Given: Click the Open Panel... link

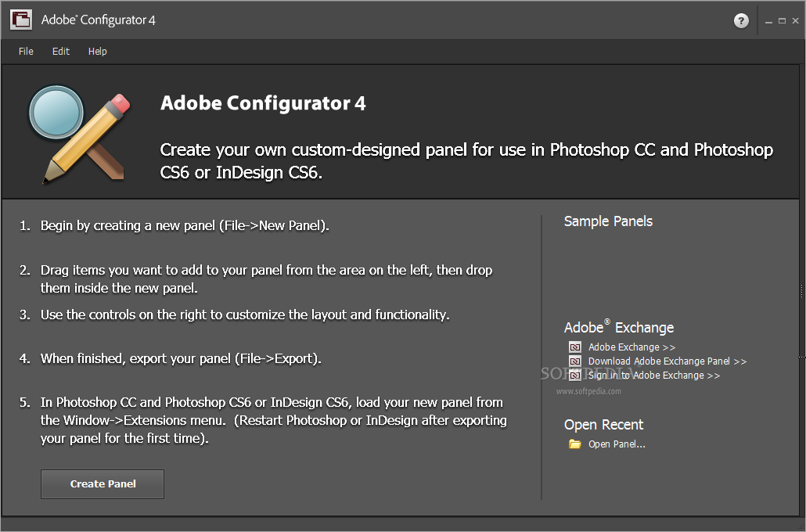Looking at the screenshot, I should click(617, 444).
